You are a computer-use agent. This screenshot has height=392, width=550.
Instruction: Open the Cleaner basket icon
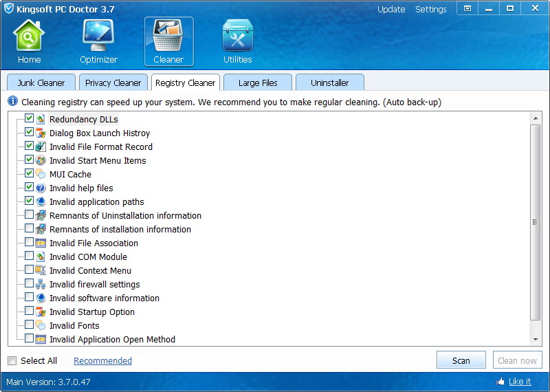[x=168, y=36]
